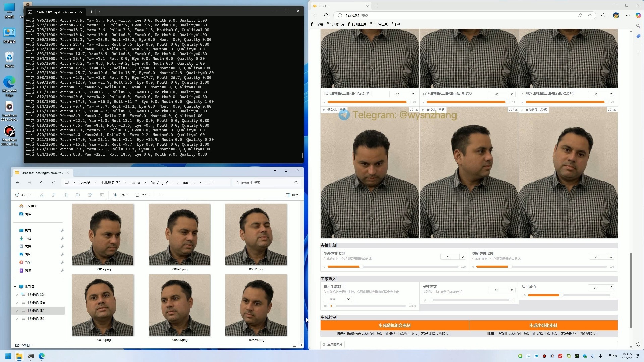Screen dimensions: 644x362
Task: Open the New (新建) dropdown
Action: 23,195
